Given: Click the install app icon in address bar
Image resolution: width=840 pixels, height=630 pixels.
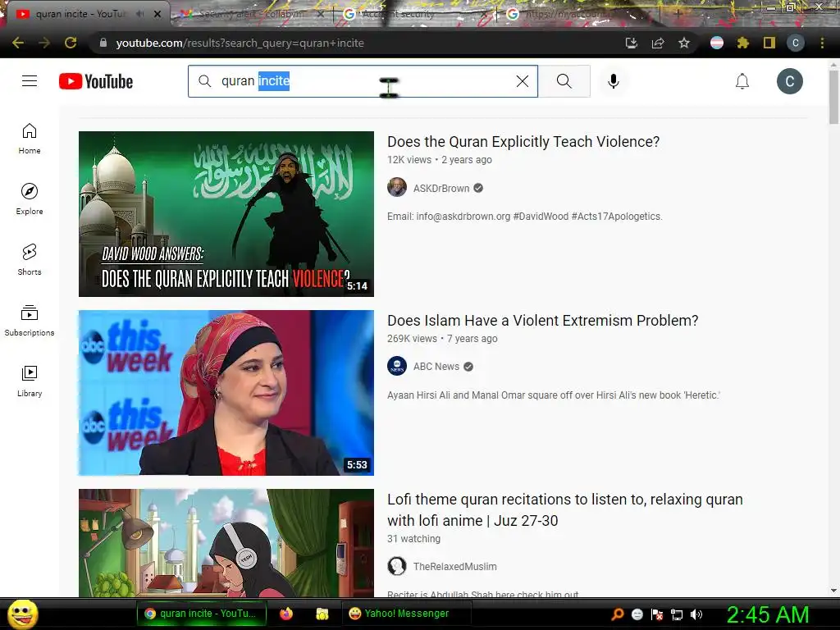Looking at the screenshot, I should click(632, 43).
